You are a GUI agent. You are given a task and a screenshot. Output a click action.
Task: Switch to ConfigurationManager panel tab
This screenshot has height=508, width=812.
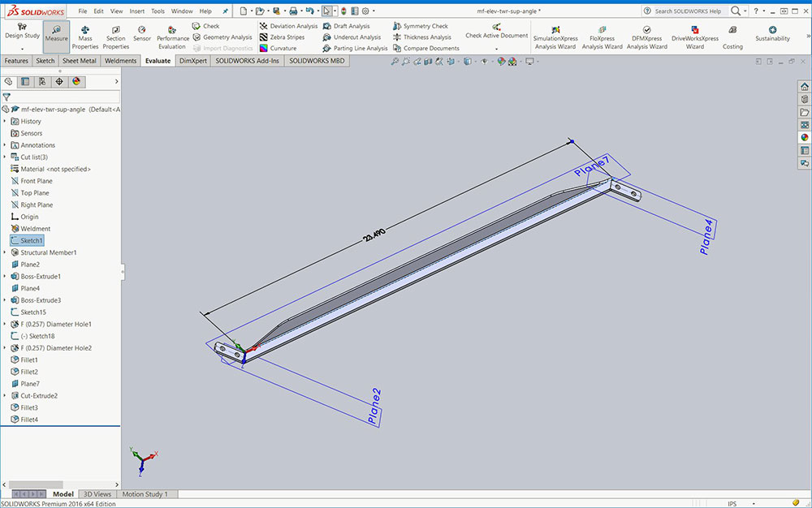[x=42, y=81]
